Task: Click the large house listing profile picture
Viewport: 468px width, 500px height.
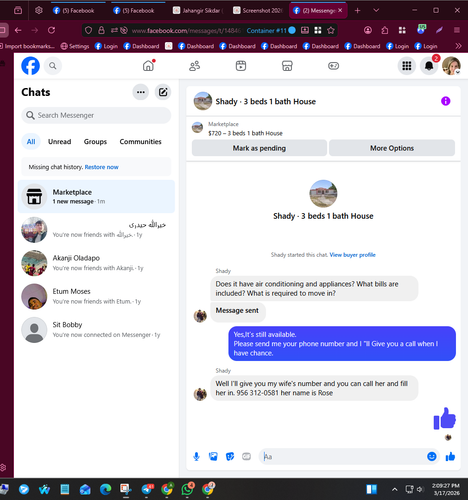Action: click(x=323, y=194)
